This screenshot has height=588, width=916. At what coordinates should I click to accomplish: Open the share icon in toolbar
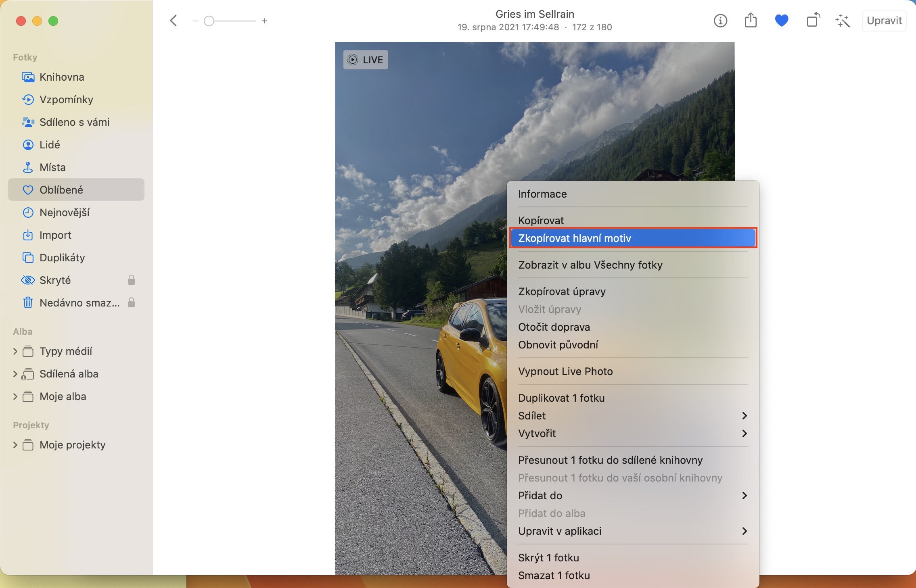[x=751, y=21]
